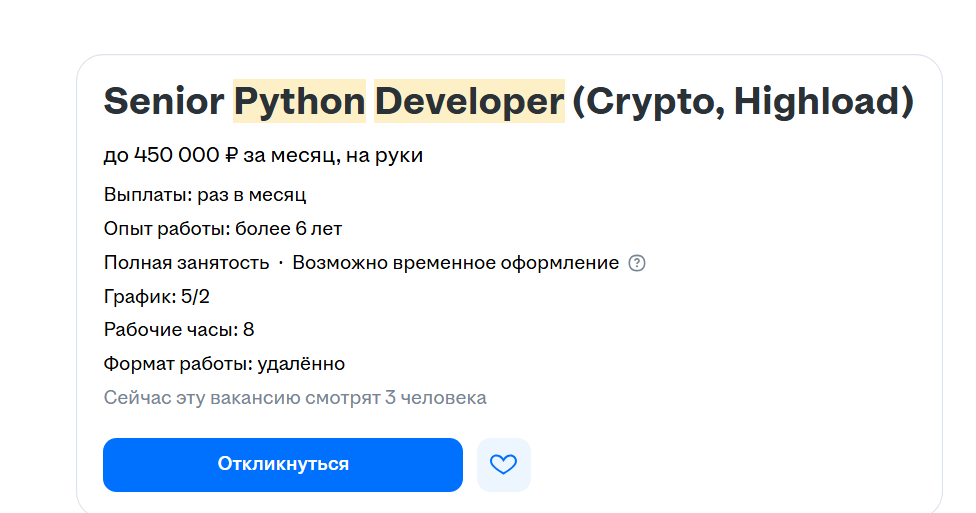Select the word Senior in the heading
976x513 pixels.
coord(164,101)
